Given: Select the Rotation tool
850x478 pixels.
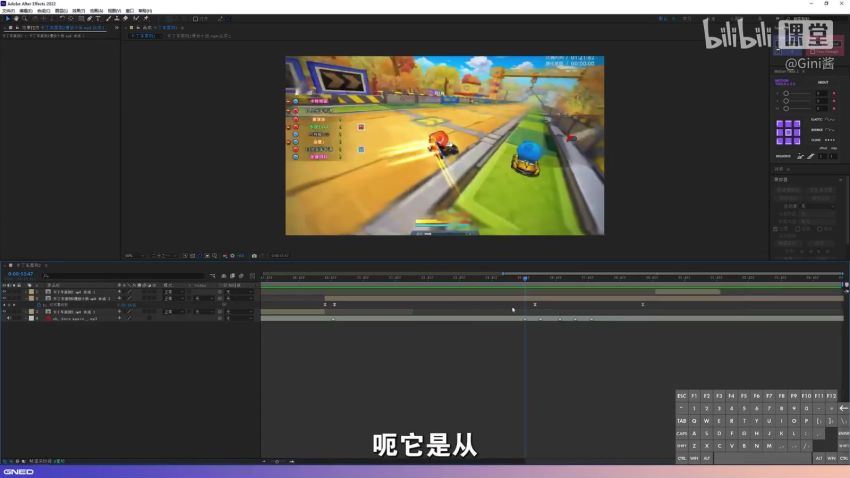Looking at the screenshot, I should point(62,18).
